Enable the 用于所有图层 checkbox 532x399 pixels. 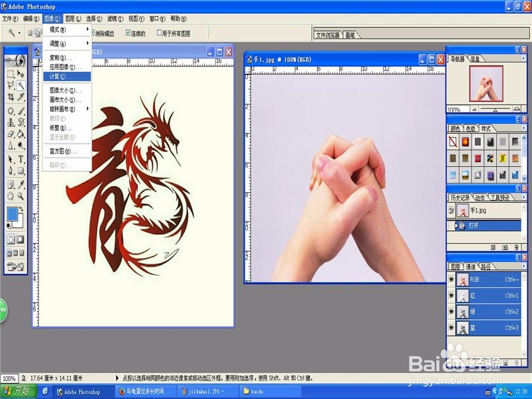pos(159,33)
